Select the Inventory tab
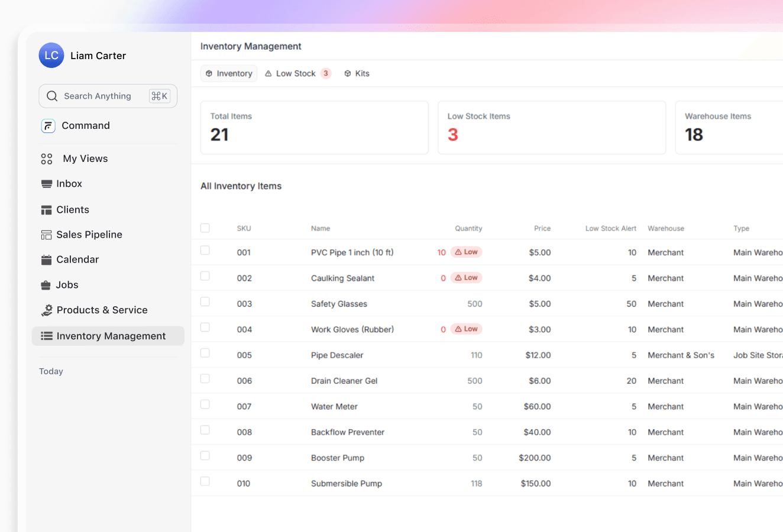This screenshot has height=532, width=783. 229,74
